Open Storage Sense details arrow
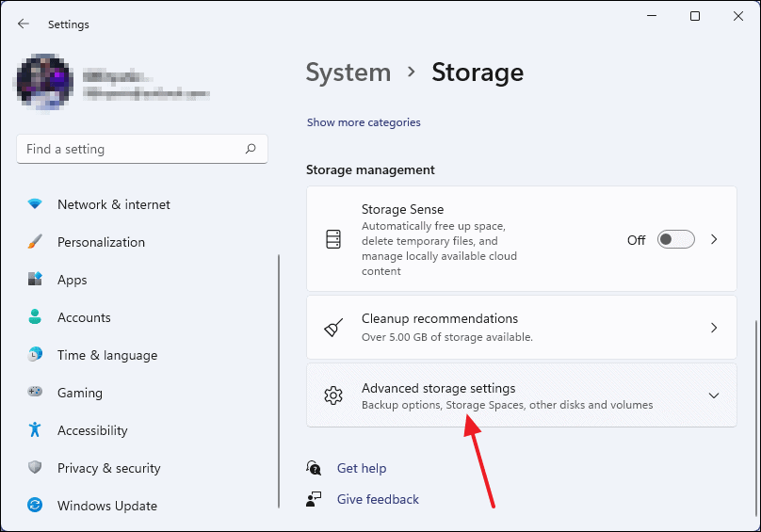Viewport: 761px width, 532px height. click(x=714, y=240)
